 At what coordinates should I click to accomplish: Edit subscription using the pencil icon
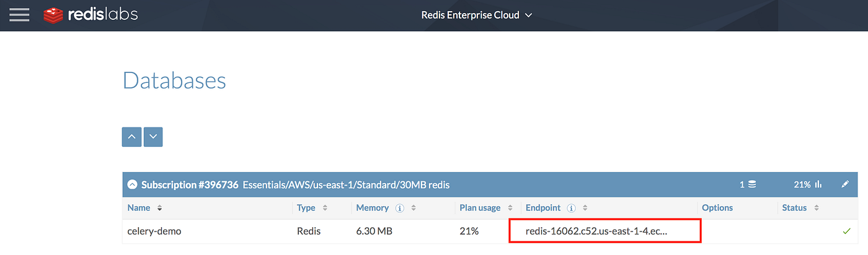click(844, 184)
